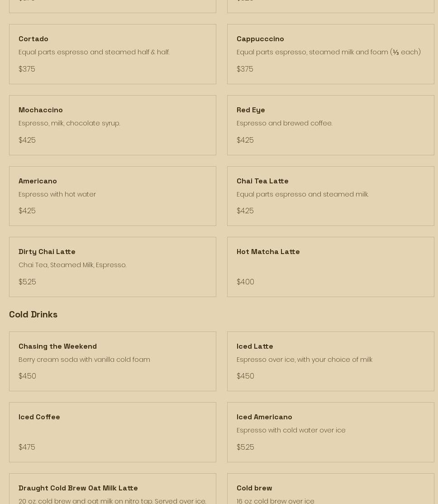Click the Hot Matcha Latte price
The height and width of the screenshot is (504, 438).
point(245,282)
